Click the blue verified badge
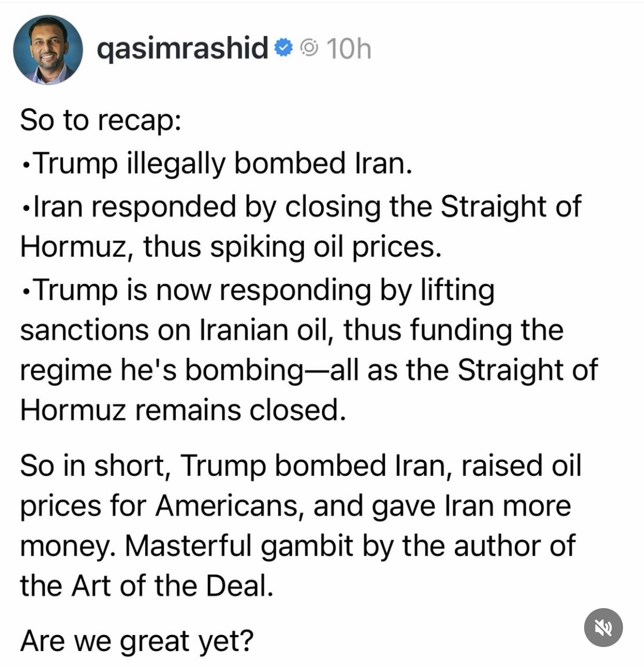Viewport: 644px width, 670px height. pos(284,48)
